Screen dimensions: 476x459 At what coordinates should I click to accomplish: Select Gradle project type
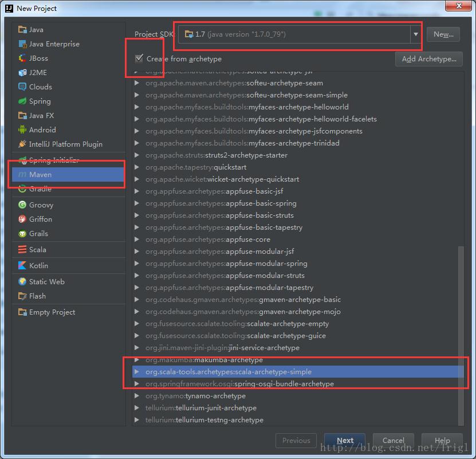[40, 189]
